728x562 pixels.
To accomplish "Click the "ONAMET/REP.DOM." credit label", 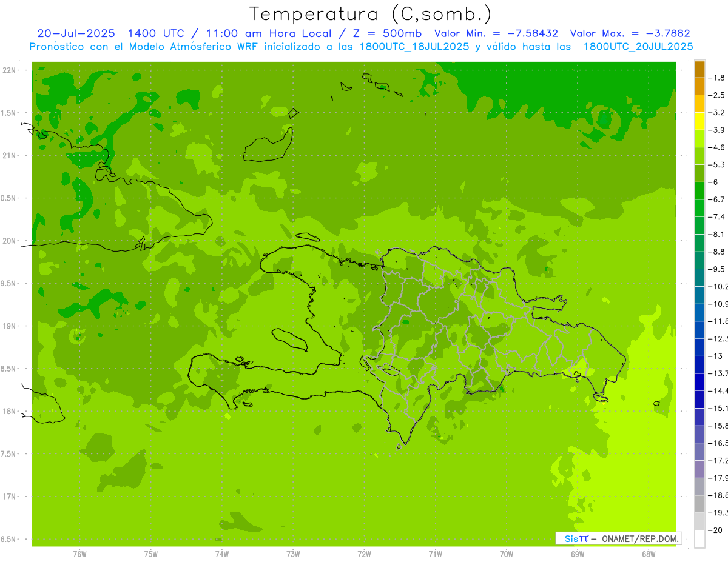I will [640, 538].
